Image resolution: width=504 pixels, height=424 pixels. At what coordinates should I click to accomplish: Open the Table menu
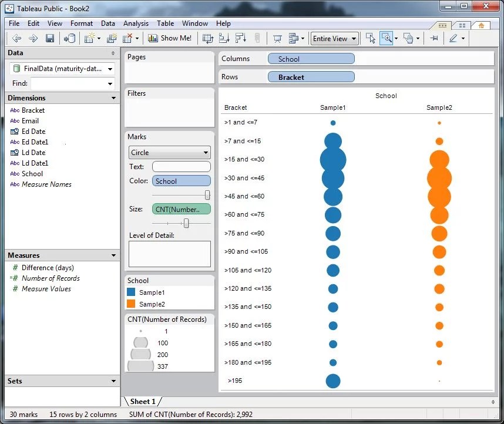pyautogui.click(x=165, y=23)
